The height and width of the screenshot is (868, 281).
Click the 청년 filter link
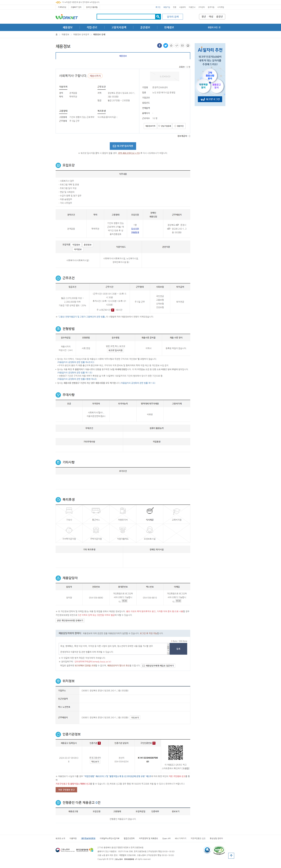(x=204, y=17)
